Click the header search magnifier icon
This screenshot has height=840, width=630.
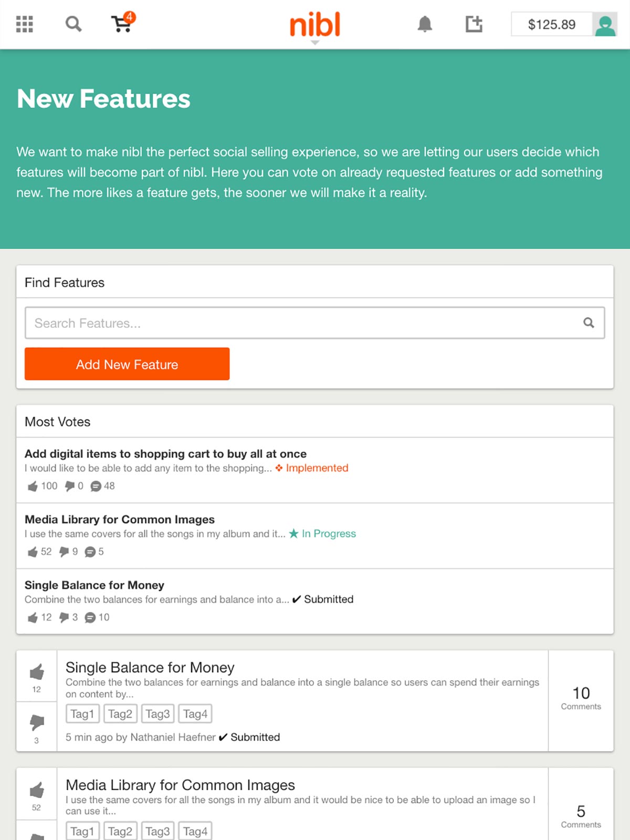73,24
